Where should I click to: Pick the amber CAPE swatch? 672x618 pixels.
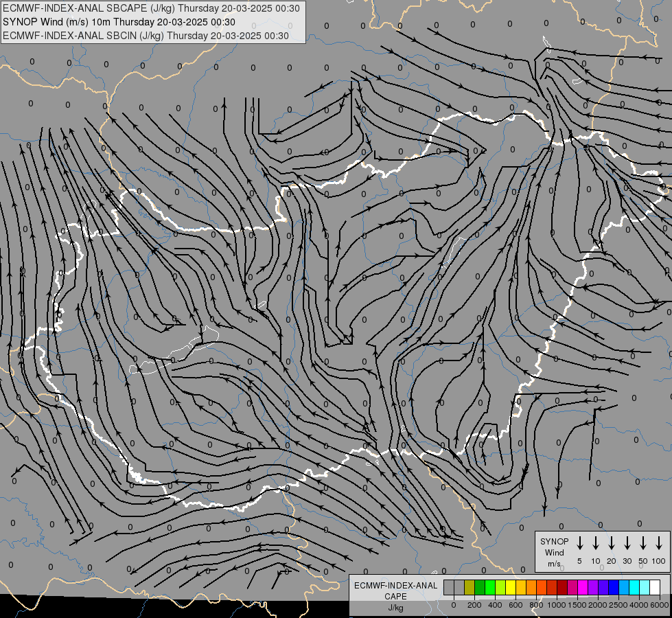(521, 587)
